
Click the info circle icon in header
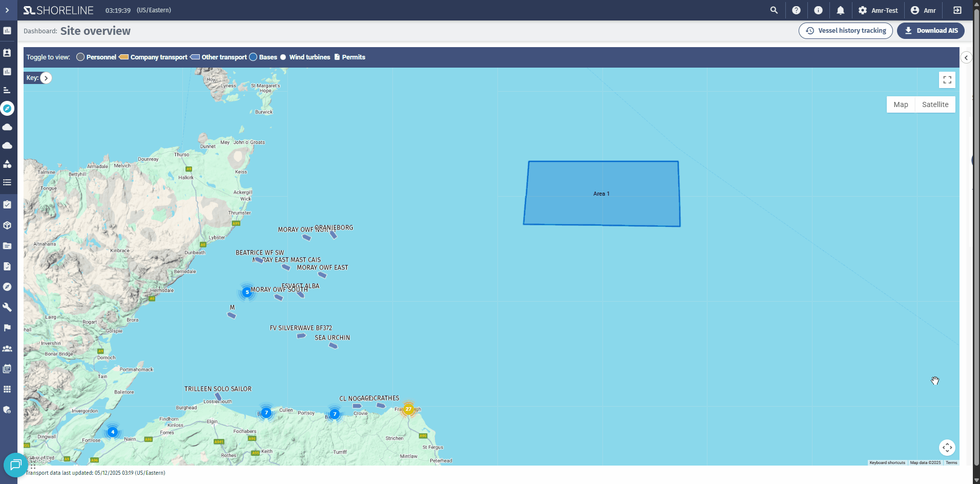tap(818, 10)
